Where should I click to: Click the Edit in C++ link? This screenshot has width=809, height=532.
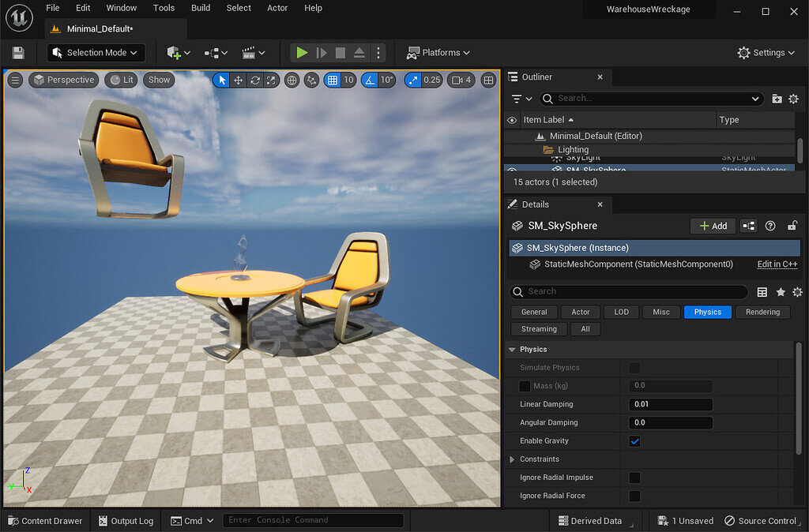(777, 264)
